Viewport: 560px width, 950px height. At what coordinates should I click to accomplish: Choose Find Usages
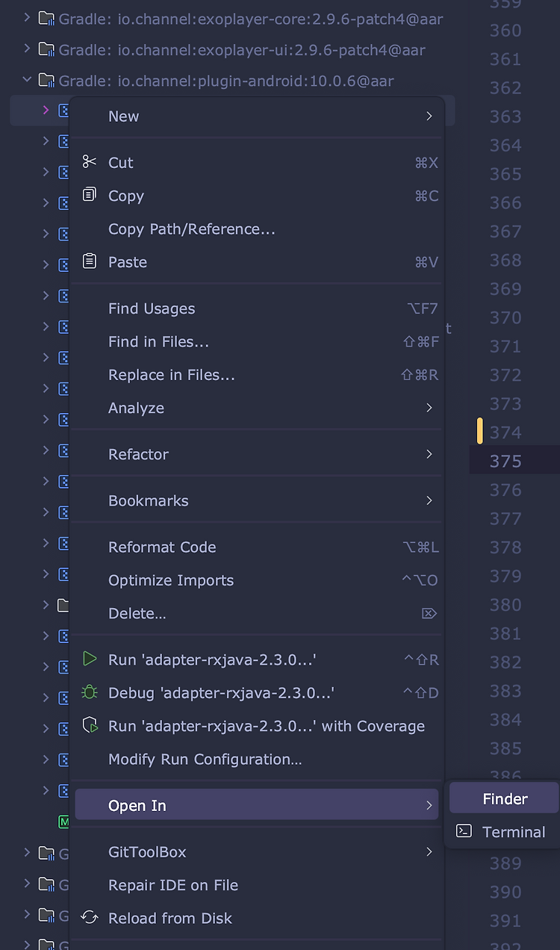click(257, 308)
